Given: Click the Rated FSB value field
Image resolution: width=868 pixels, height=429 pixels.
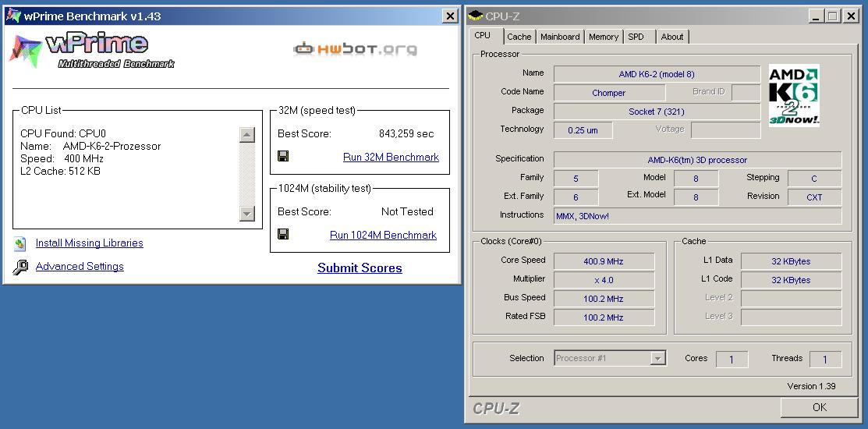Looking at the screenshot, I should tap(604, 317).
